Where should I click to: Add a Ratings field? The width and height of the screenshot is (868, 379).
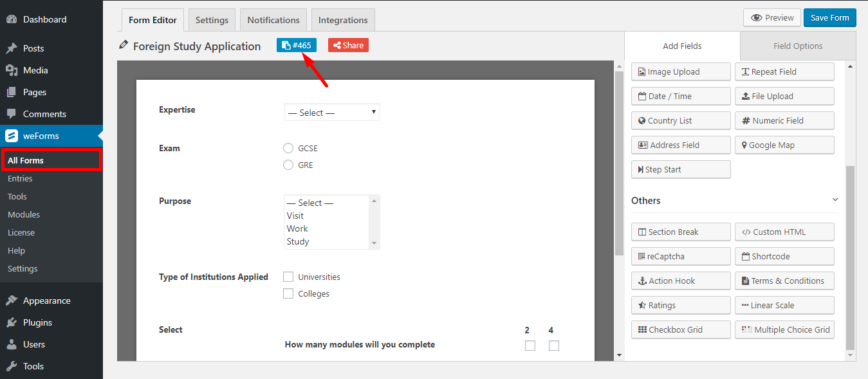(680, 305)
